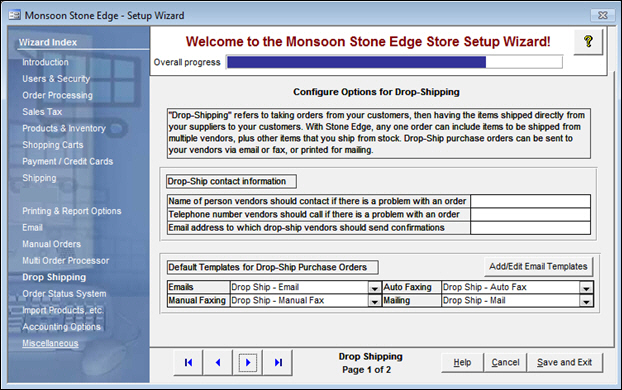Expand the Emails template dropdown

click(x=374, y=288)
